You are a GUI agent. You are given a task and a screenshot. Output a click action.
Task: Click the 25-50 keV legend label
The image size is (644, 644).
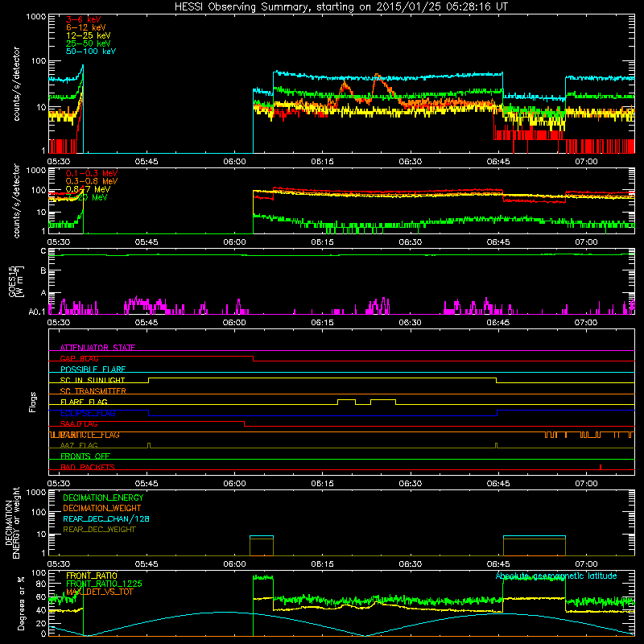[89, 43]
